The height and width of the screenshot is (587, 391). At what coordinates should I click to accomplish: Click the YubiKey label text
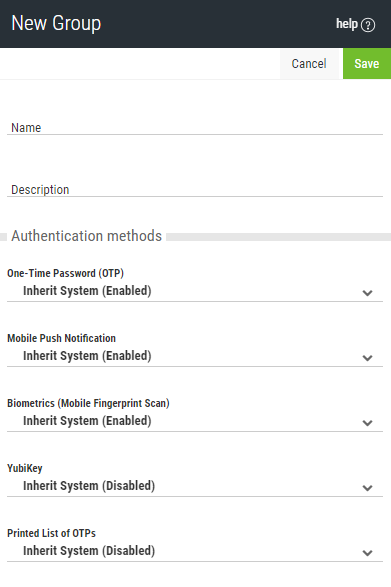(x=25, y=468)
